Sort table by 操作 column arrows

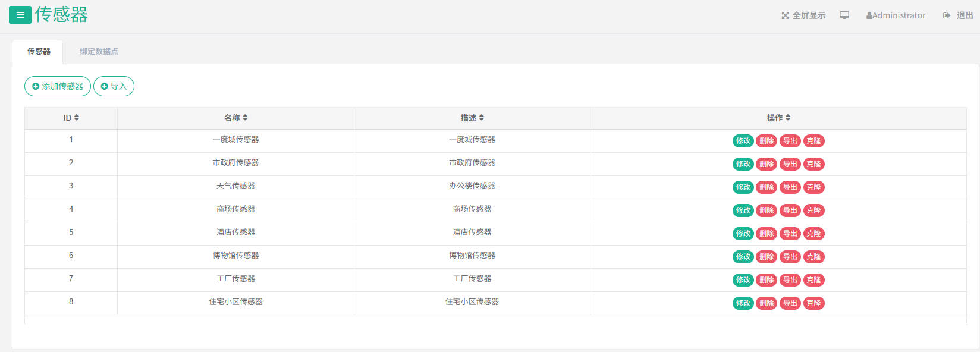788,118
